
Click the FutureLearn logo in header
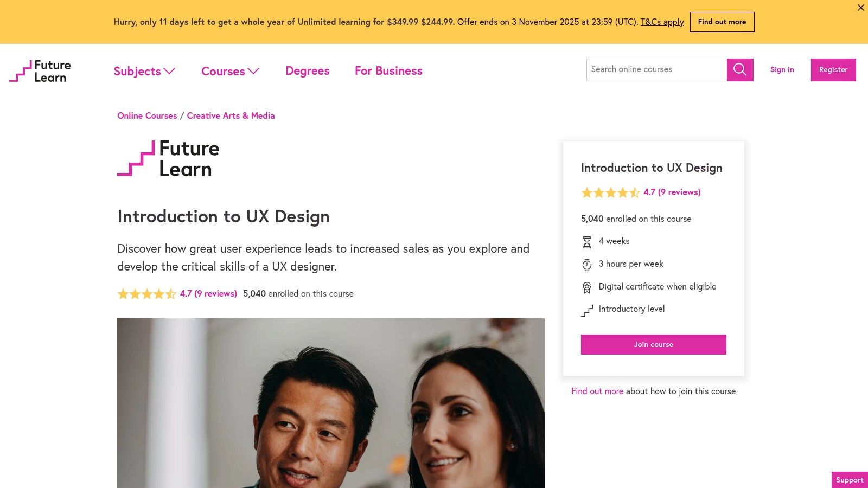pos(40,71)
